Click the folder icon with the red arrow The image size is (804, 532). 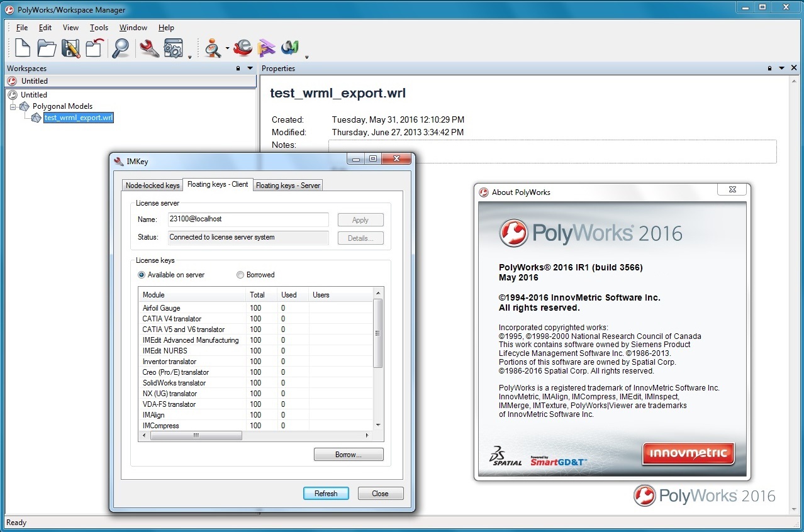point(94,48)
